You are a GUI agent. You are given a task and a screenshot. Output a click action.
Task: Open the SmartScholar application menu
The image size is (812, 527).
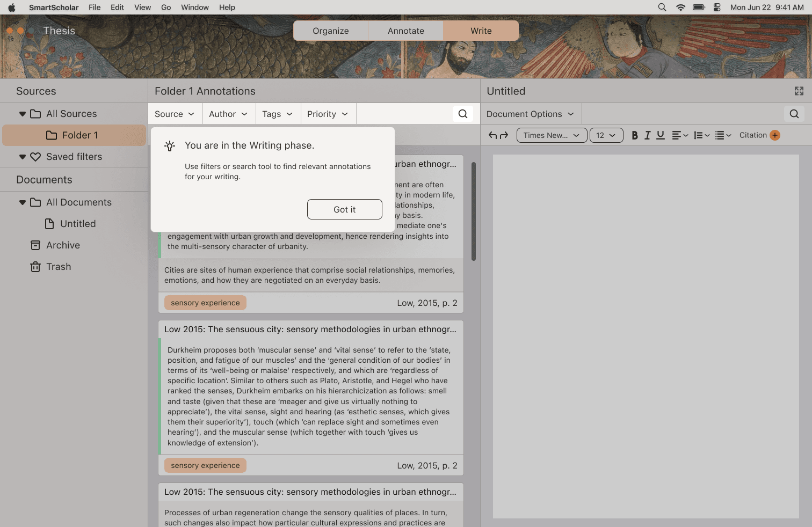click(x=54, y=8)
